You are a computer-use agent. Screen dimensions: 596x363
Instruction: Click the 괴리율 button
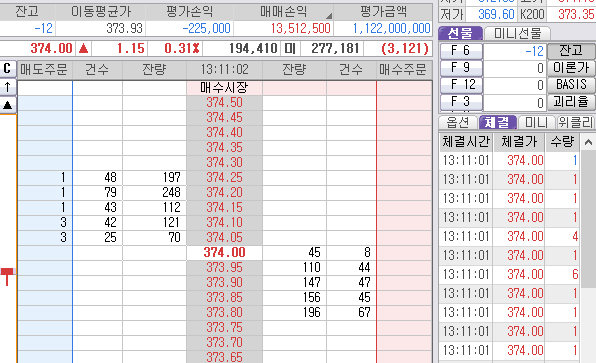coord(571,101)
